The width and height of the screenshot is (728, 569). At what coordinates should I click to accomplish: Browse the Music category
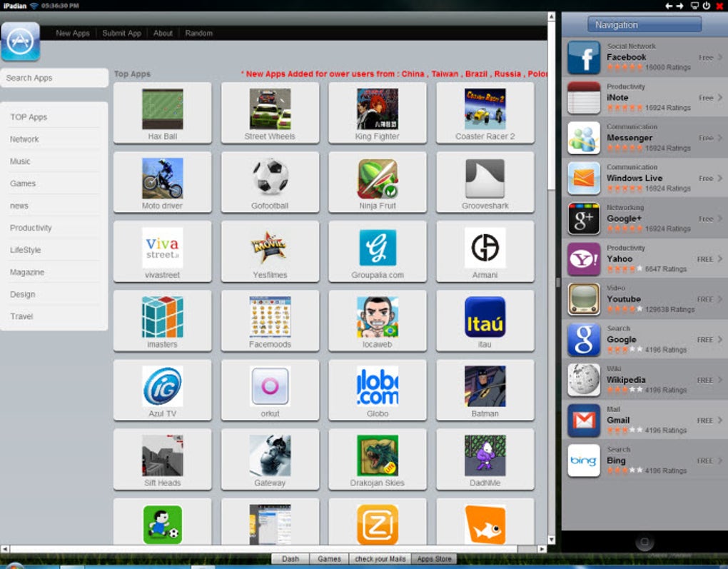[x=20, y=161]
